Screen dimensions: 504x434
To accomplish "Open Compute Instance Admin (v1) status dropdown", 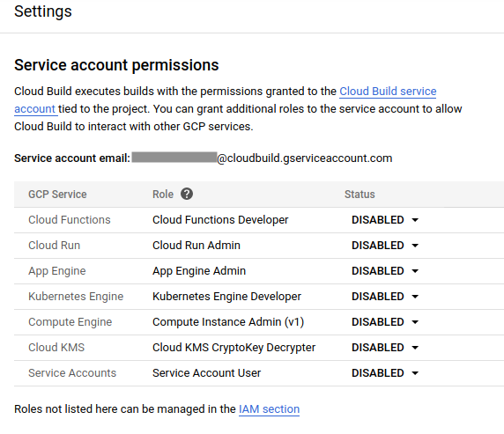I will click(x=385, y=322).
